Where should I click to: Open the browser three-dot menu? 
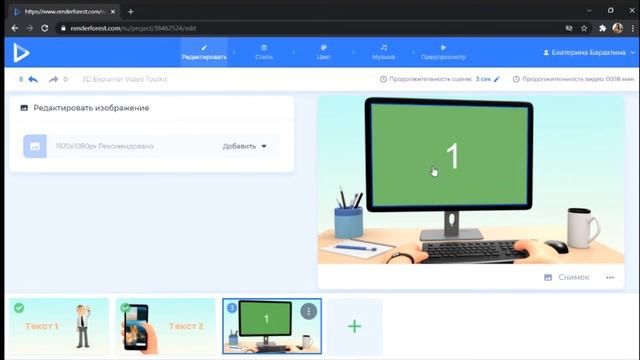(633, 28)
